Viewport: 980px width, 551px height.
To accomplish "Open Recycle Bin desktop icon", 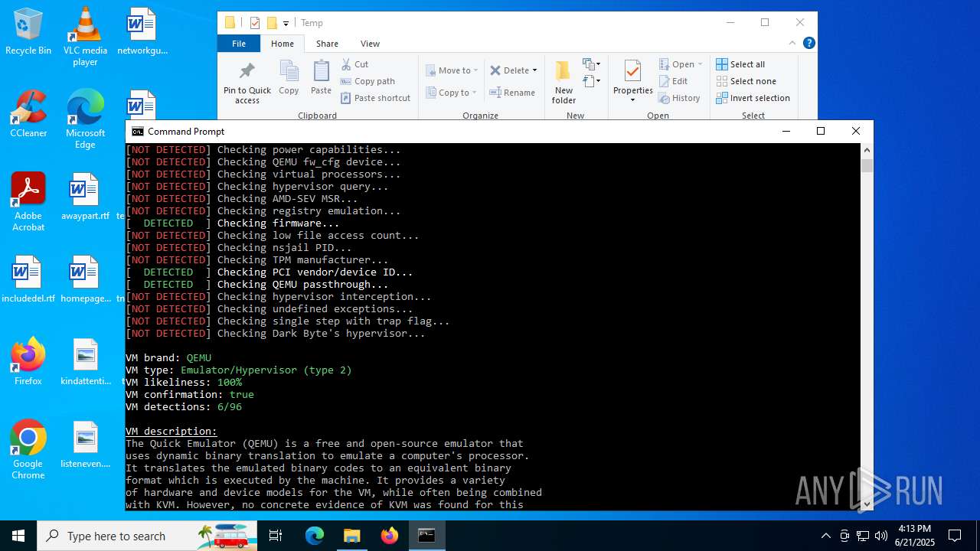I will coord(28,32).
